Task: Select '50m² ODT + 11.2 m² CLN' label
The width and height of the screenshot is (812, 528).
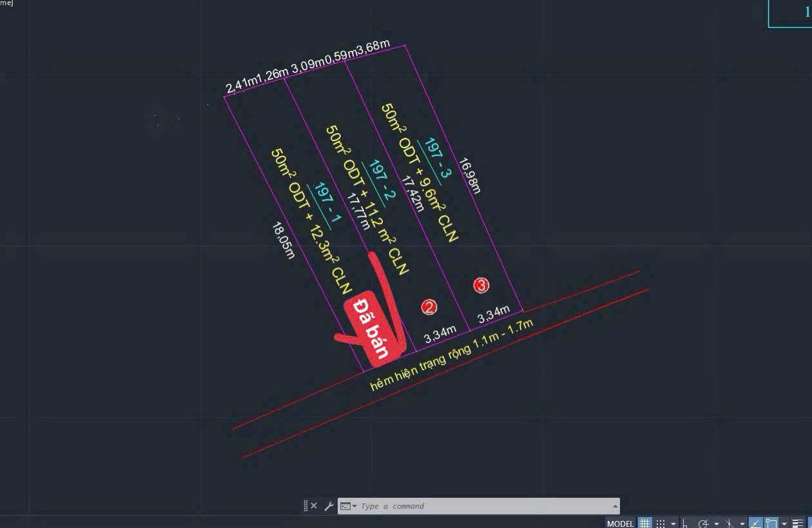Action: tap(367, 200)
